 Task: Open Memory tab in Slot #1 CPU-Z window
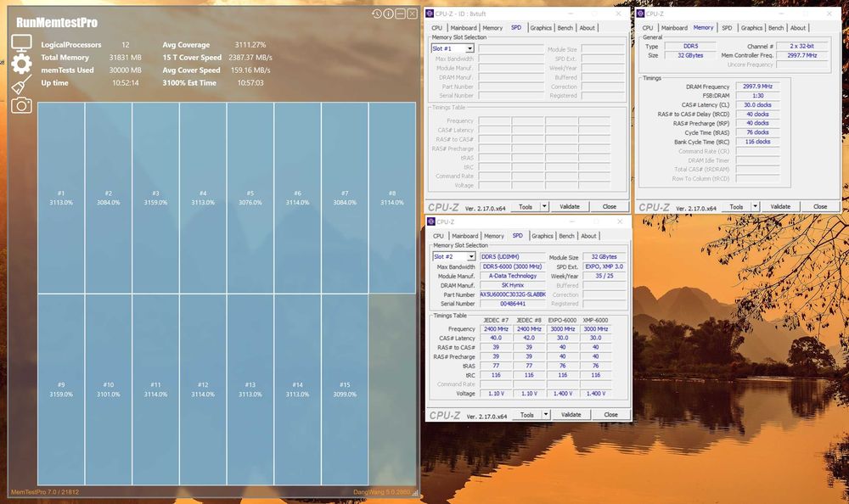pyautogui.click(x=492, y=28)
